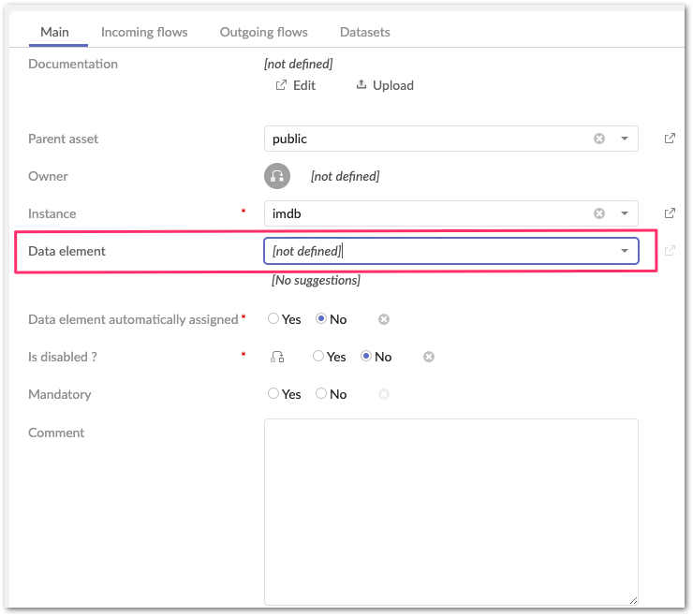Reset the Data element automatically assigned choice
This screenshot has width=693, height=616.
(x=384, y=319)
